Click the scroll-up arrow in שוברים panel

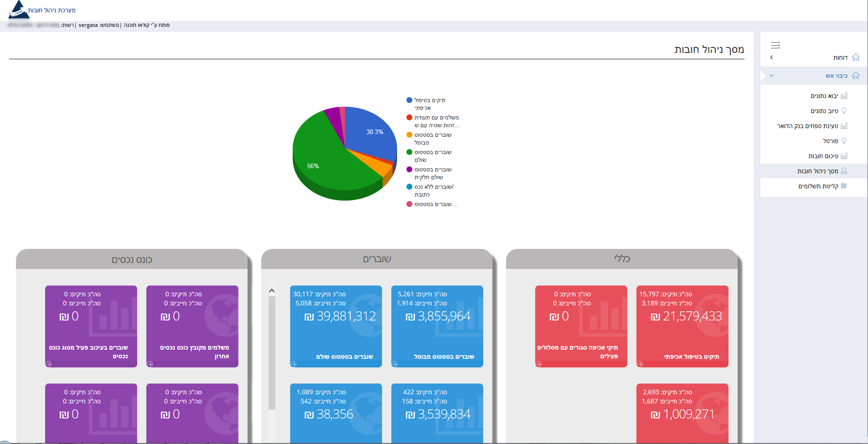coord(272,291)
